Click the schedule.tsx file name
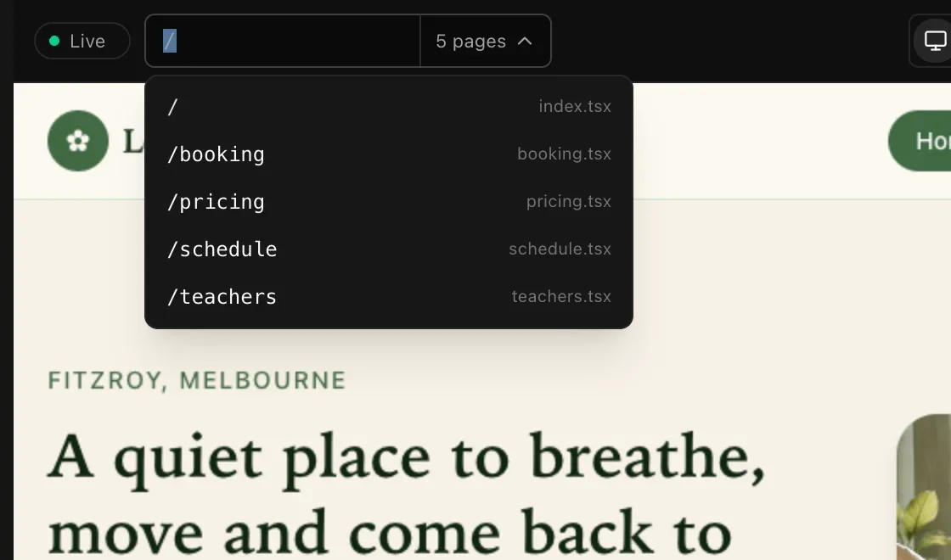This screenshot has height=560, width=951. pyautogui.click(x=560, y=249)
